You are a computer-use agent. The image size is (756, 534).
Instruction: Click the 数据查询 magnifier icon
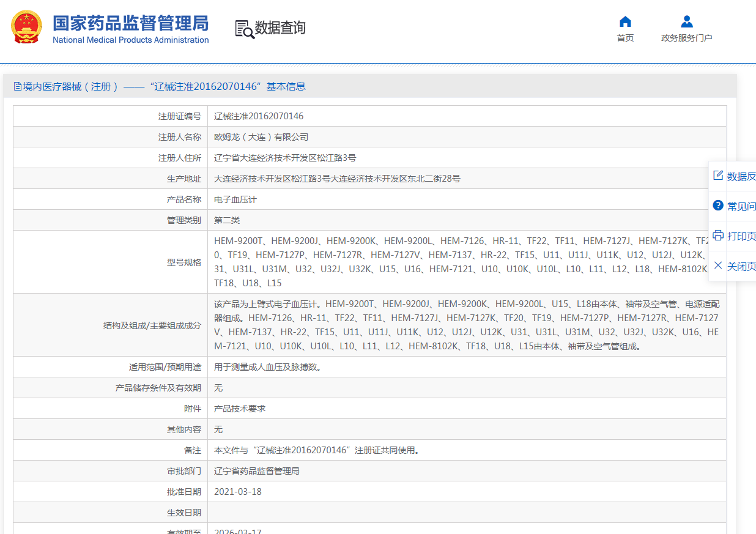(245, 29)
